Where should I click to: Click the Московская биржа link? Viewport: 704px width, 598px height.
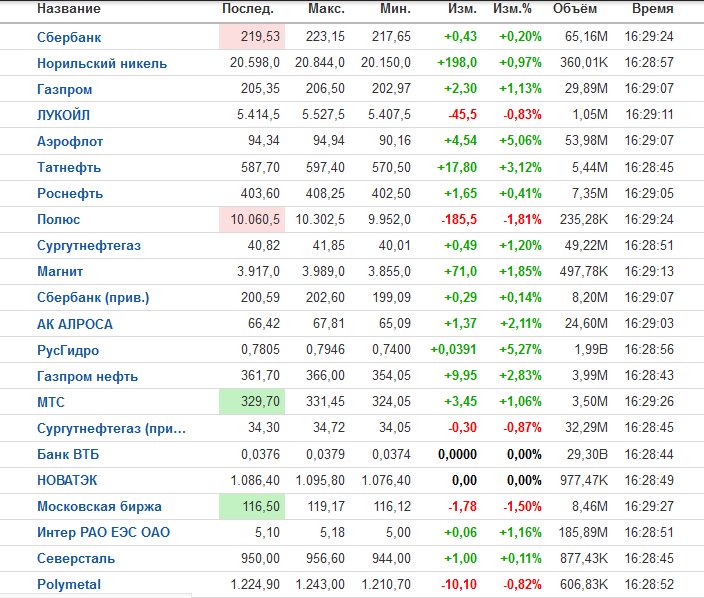coord(99,506)
